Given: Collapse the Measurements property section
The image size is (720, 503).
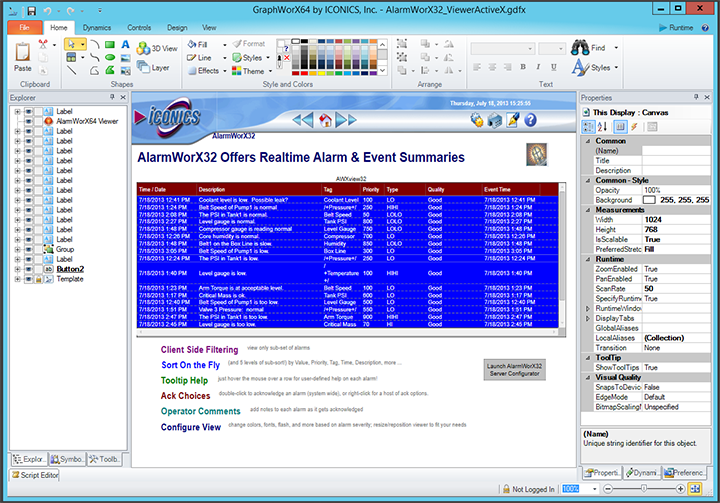Looking at the screenshot, I should pyautogui.click(x=588, y=210).
